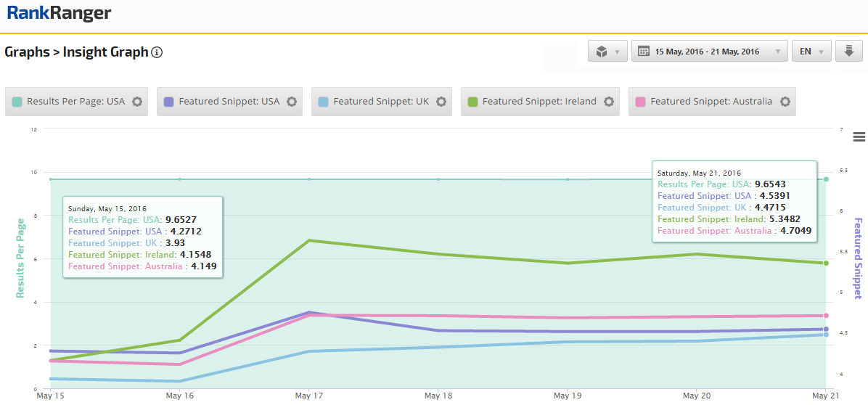The image size is (868, 405).
Task: Hide the Featured Snippet: Ireland series
Action: click(x=539, y=102)
